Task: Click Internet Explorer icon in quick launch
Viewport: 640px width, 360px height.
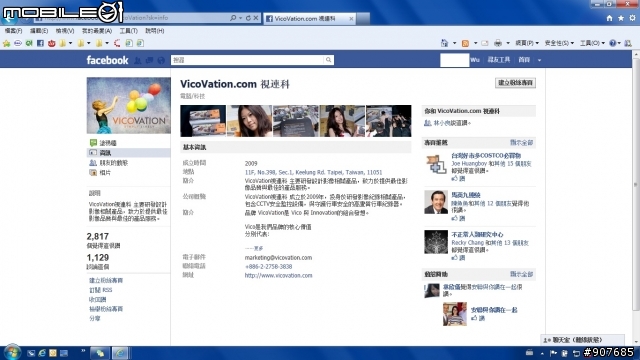Action: 42,353
